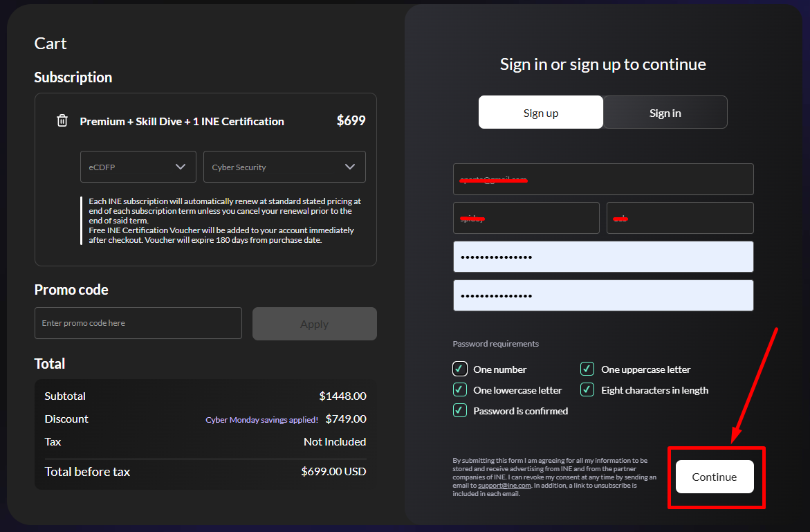
Task: Open the eCDFP certification dropdown
Action: click(138, 167)
